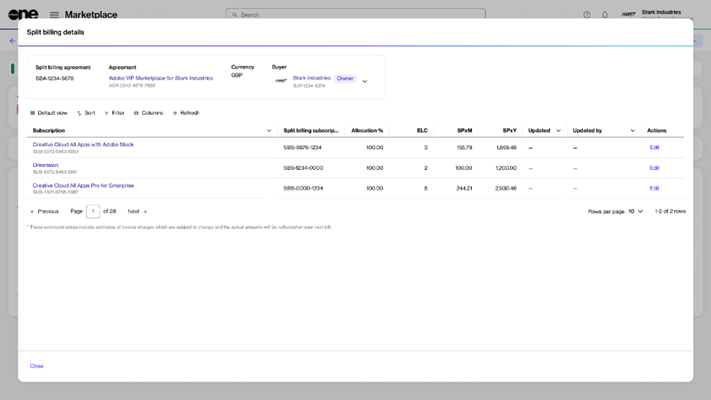
Task: Go to the Next page
Action: tap(137, 211)
